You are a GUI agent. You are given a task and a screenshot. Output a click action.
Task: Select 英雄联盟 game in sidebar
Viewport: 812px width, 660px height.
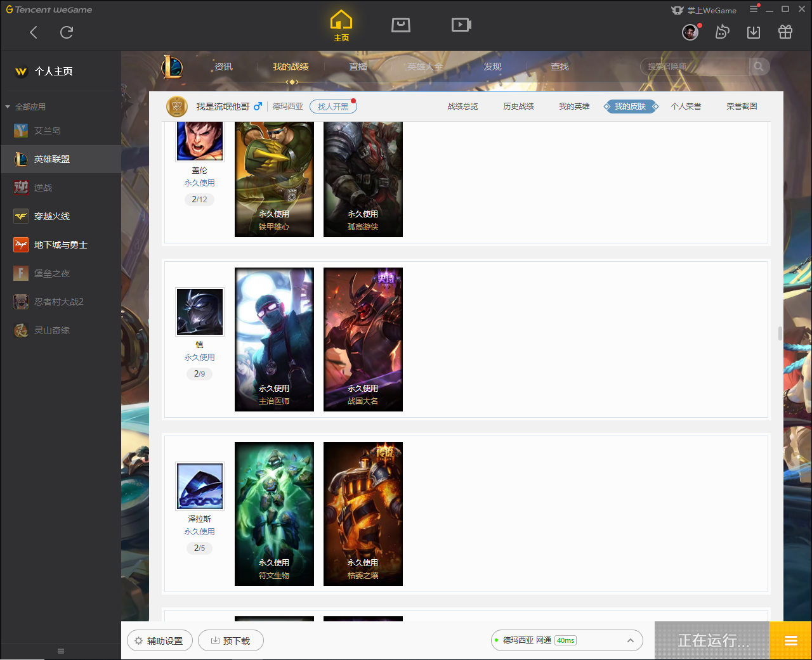(60, 159)
